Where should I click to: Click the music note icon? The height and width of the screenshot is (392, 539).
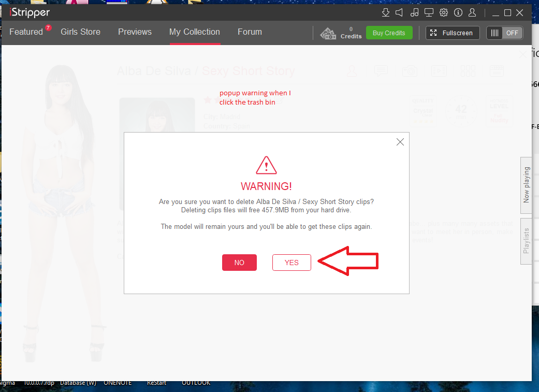[414, 13]
